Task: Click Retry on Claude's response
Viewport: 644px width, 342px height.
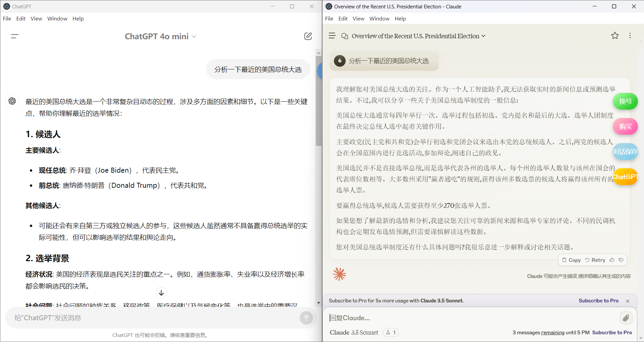Action: click(595, 260)
